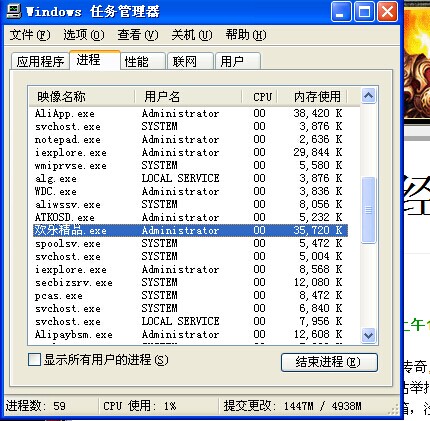Viewport: 430px width, 421px height.
Task: Select the Alipaybsm.exe process
Action: pyautogui.click(x=190, y=334)
